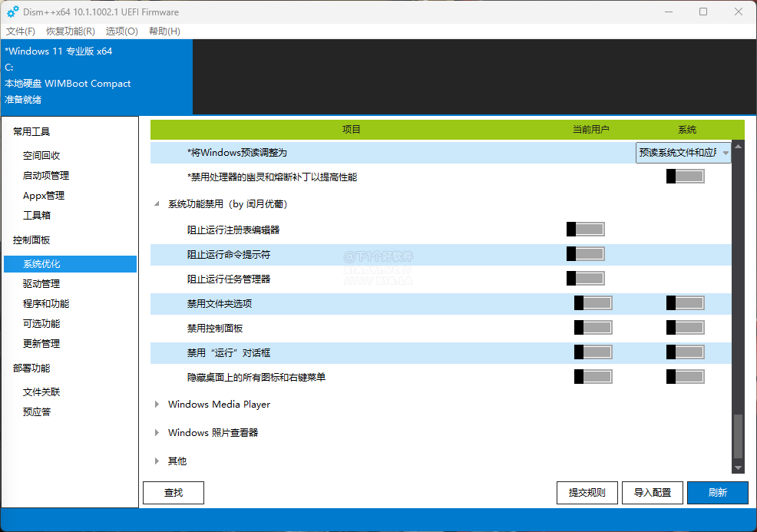Open the 选项(O) menu

click(121, 31)
